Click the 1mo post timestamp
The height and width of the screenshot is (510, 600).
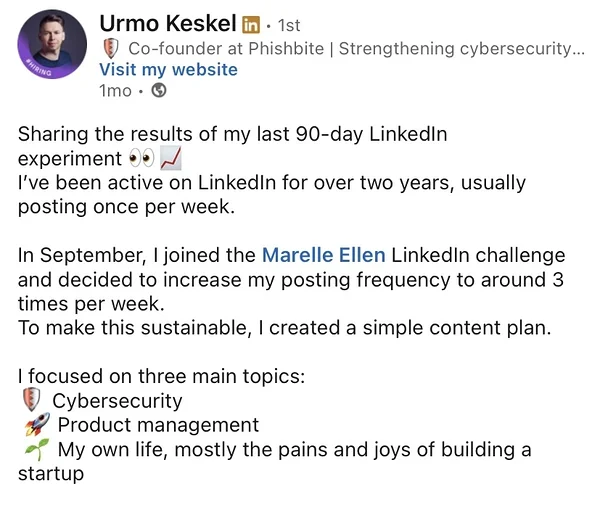tap(115, 90)
